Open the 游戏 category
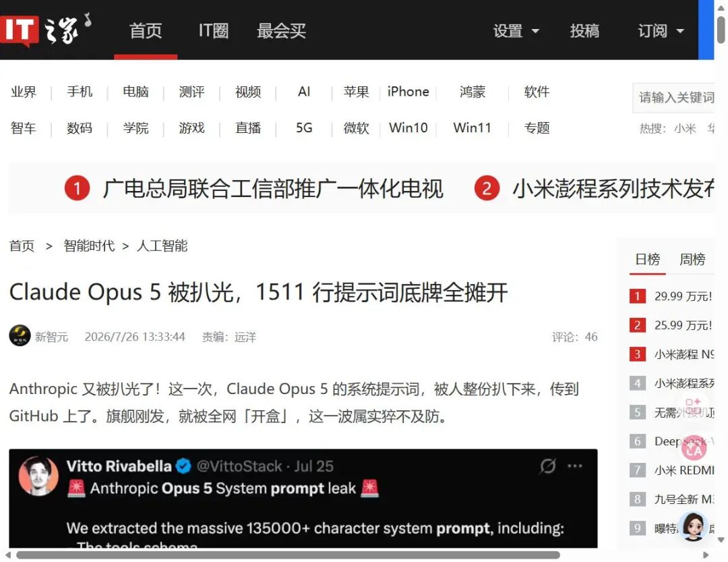 click(191, 128)
